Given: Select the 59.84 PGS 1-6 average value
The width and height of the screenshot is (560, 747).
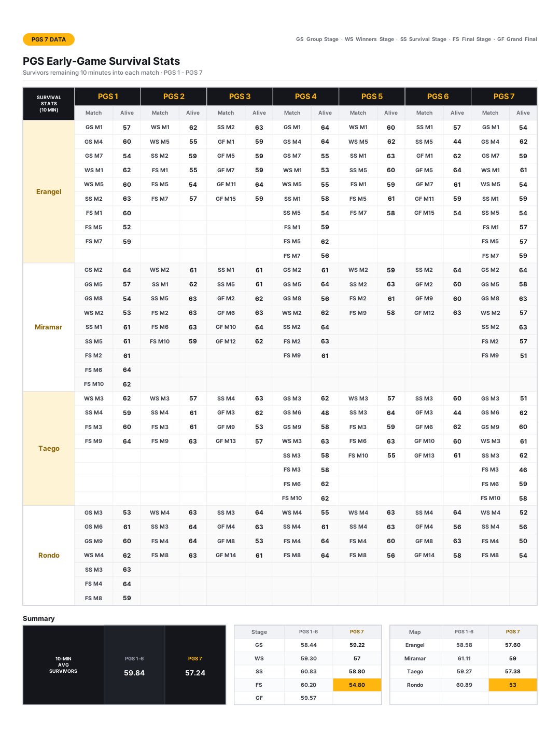Looking at the screenshot, I should click(134, 673).
